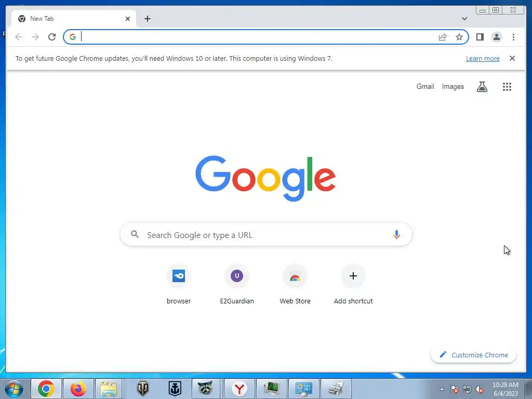
Task: Open Gmail link
Action: click(425, 87)
